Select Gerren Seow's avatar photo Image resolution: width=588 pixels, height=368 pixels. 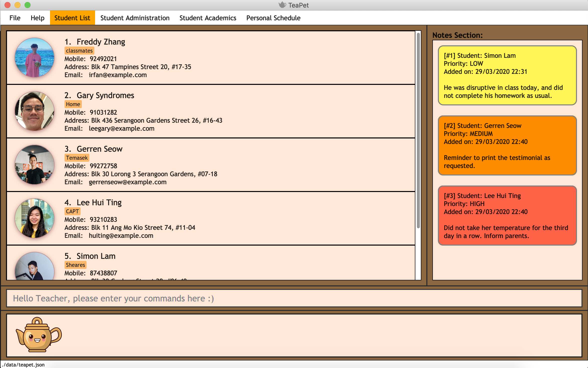coord(35,164)
